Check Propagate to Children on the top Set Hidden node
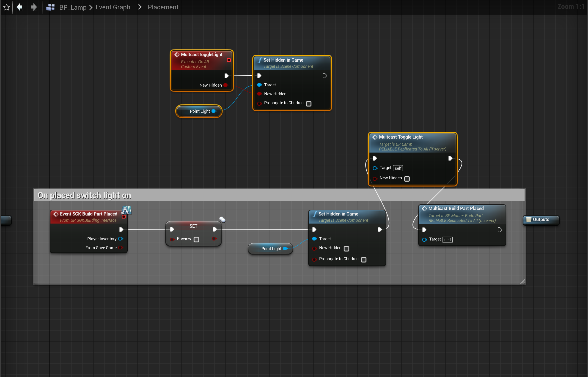 click(309, 104)
